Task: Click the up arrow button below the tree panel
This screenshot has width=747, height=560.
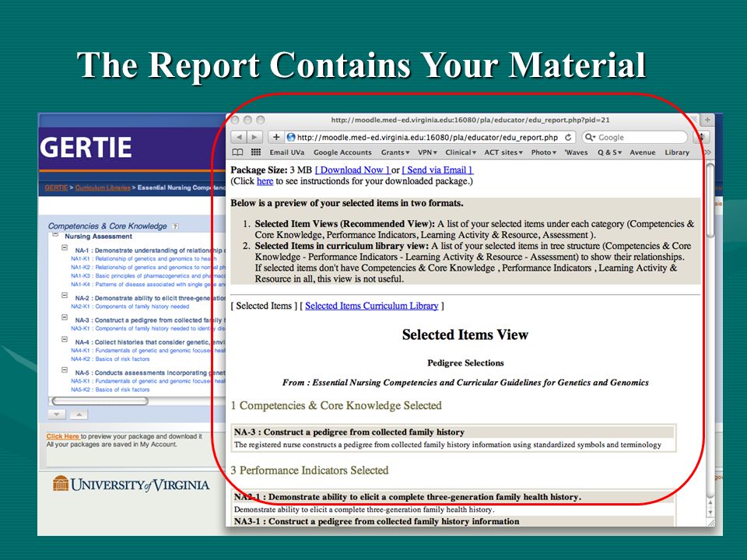Action: click(x=79, y=415)
